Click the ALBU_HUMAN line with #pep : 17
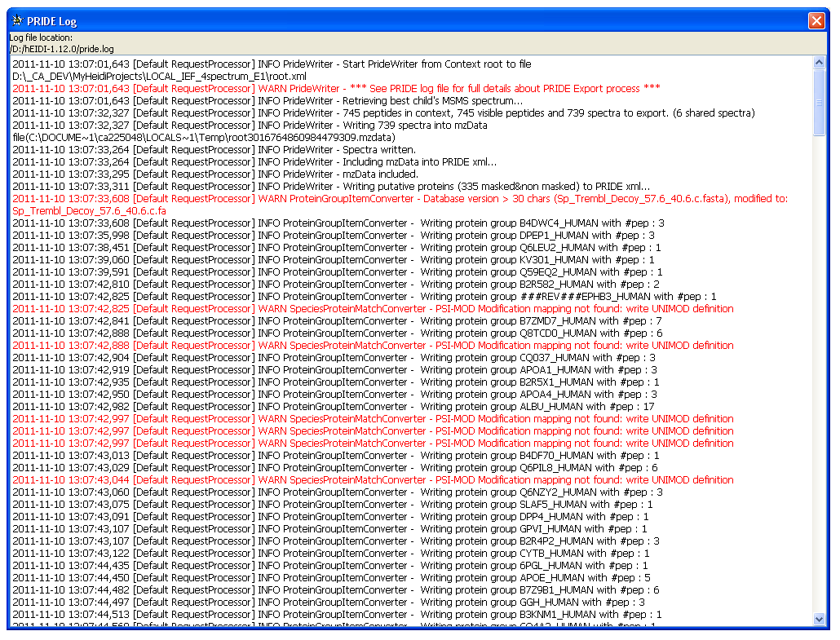 tap(333, 406)
